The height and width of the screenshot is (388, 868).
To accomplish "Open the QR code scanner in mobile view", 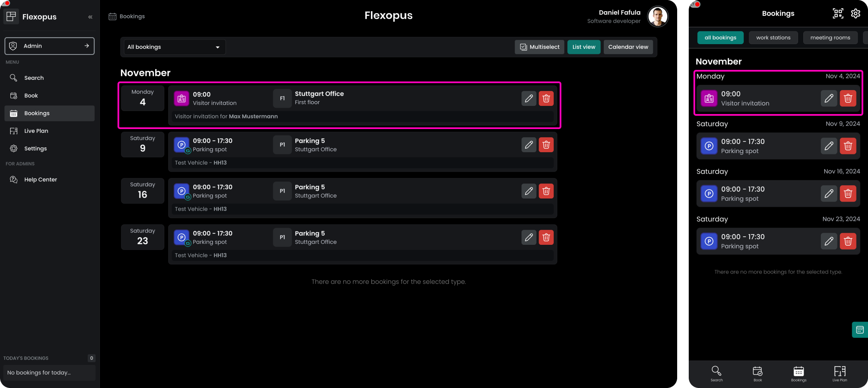I will (838, 14).
